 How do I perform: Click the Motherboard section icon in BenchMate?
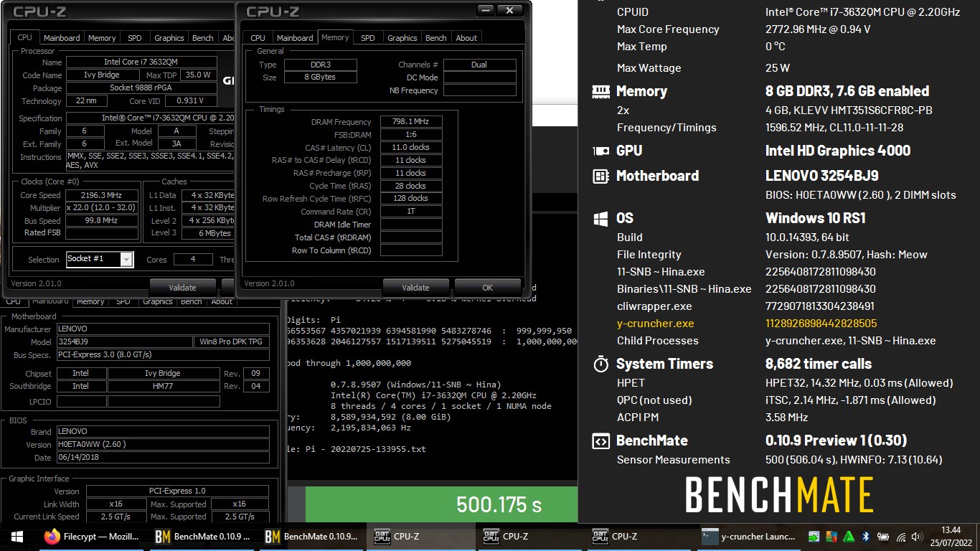click(x=600, y=176)
